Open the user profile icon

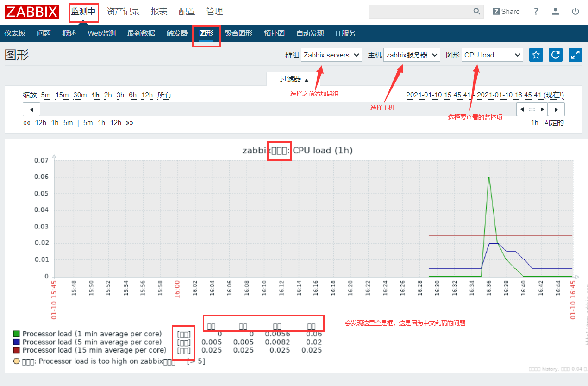pos(556,12)
